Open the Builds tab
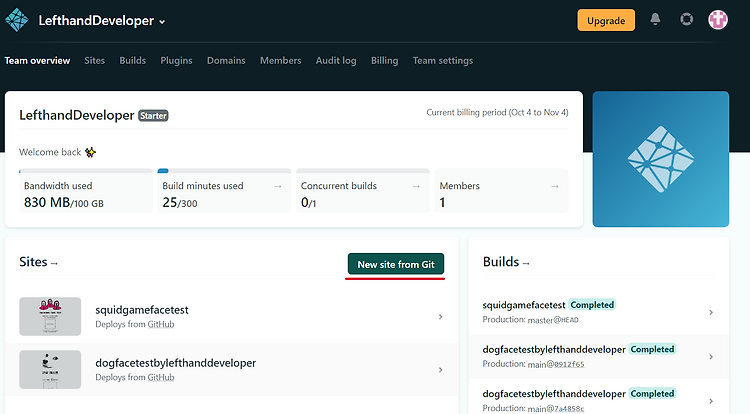 tap(132, 61)
